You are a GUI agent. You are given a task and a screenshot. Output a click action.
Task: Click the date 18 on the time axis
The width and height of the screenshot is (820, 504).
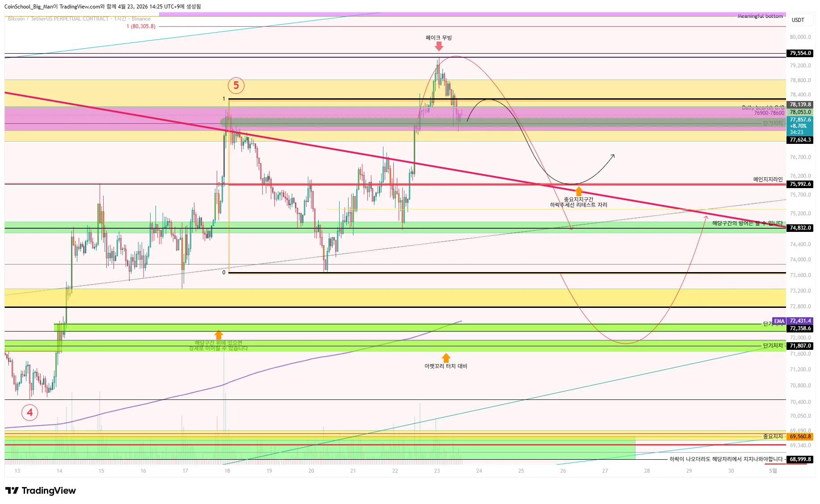[x=227, y=471]
